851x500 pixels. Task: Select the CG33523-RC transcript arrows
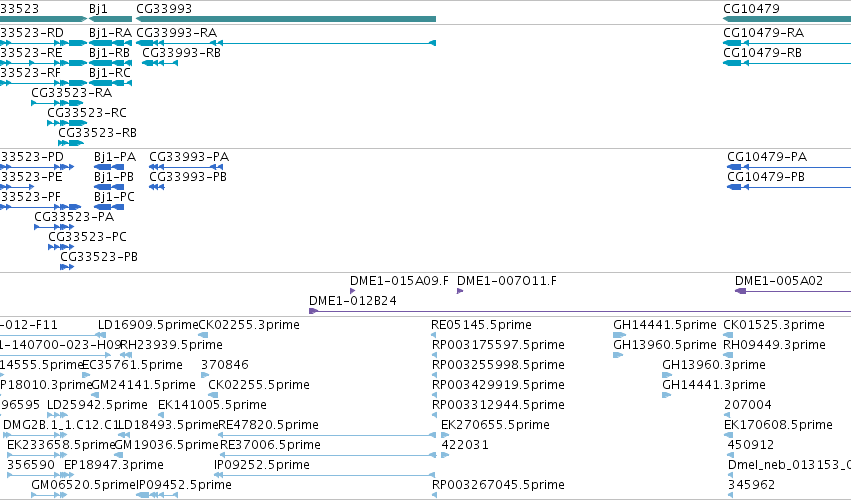point(67,123)
